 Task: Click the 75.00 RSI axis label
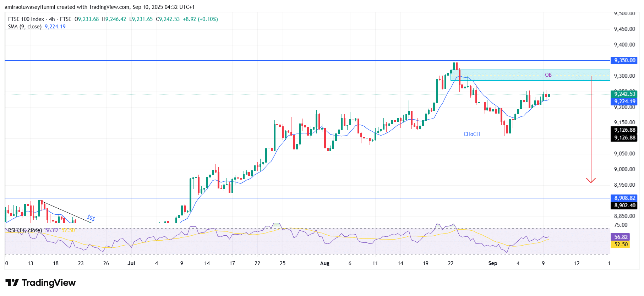click(621, 225)
